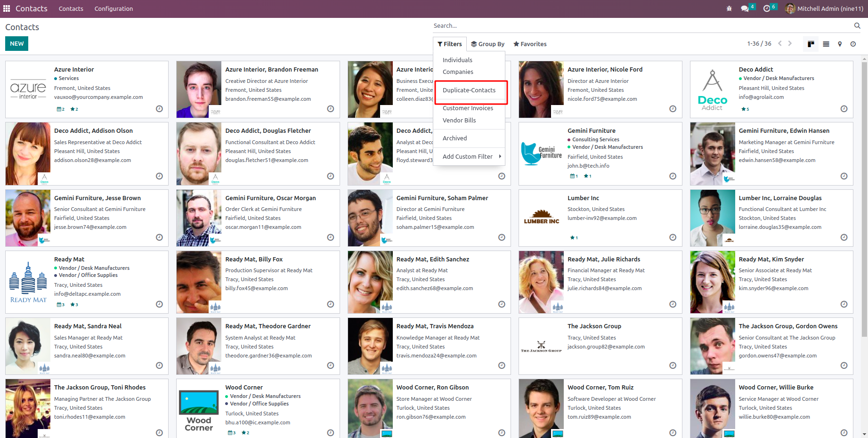Open the Wood Corner, Tom Ruiz contact
The image size is (868, 438).
pyautogui.click(x=600, y=408)
